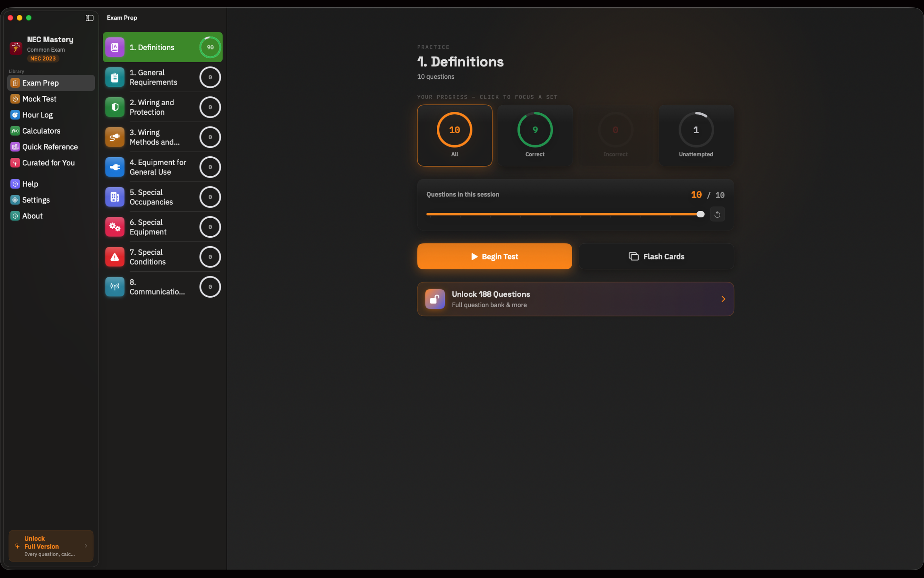Click the unlock padlock icon
The width and height of the screenshot is (924, 578).
435,299
